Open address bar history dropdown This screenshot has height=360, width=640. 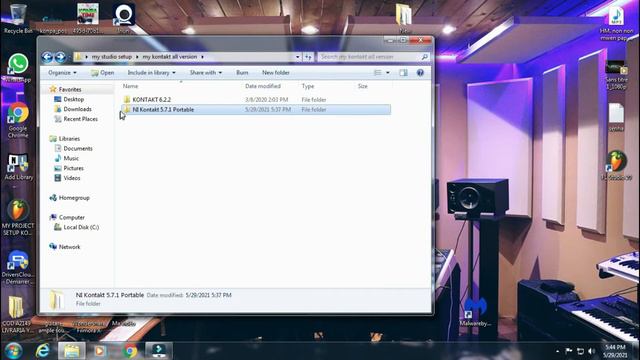(x=298, y=57)
